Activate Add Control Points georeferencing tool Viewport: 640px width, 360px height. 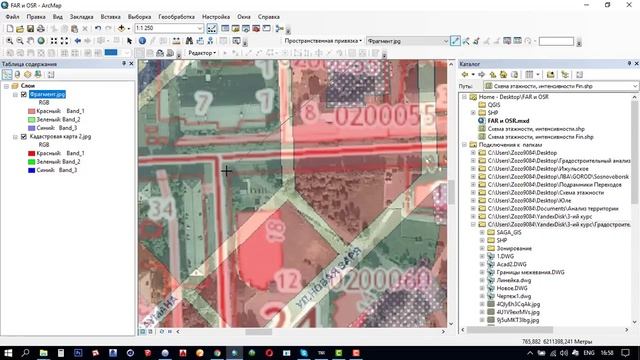click(455, 41)
